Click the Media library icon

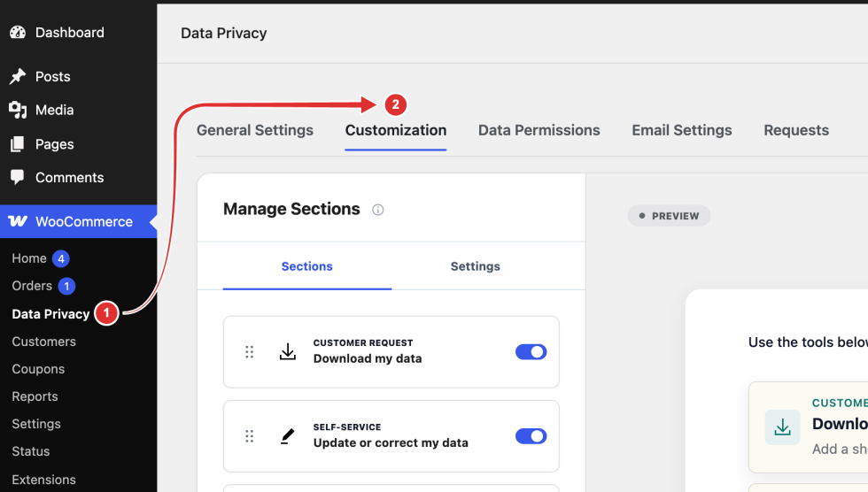(x=18, y=110)
